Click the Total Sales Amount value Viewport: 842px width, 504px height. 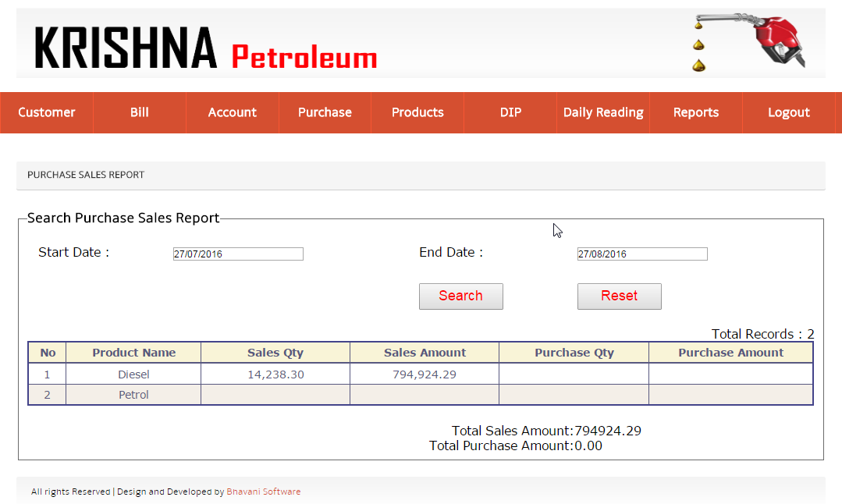[x=608, y=431]
